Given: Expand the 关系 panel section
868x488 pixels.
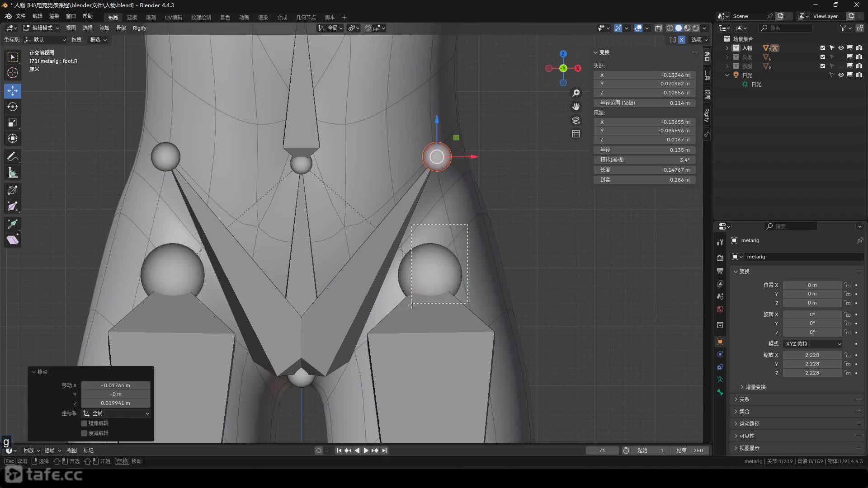Looking at the screenshot, I should coord(744,399).
